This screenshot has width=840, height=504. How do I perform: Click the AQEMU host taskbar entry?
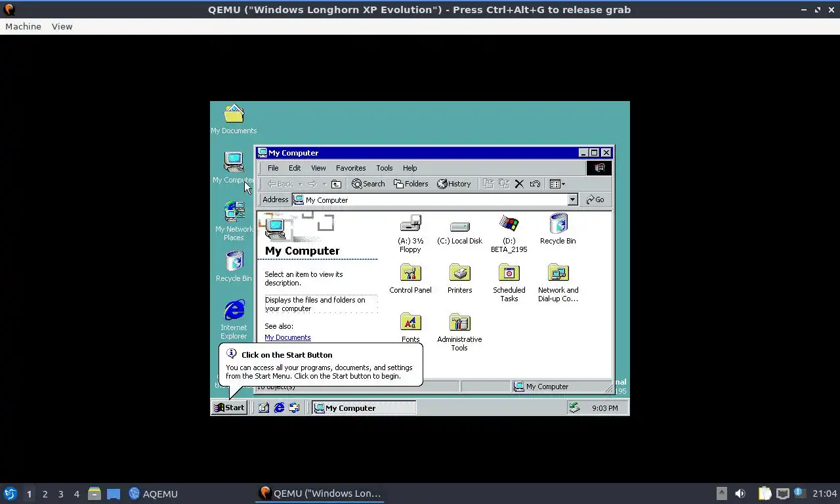coord(154,493)
